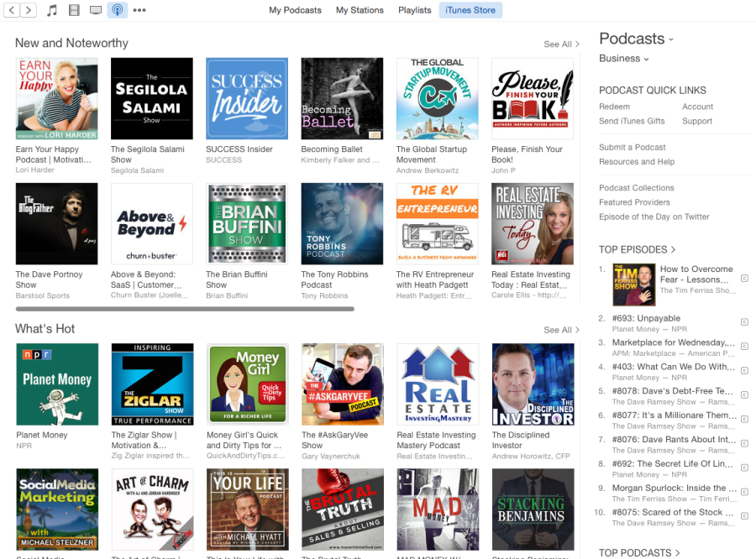Open the Account quick link
The height and width of the screenshot is (559, 756).
(697, 107)
